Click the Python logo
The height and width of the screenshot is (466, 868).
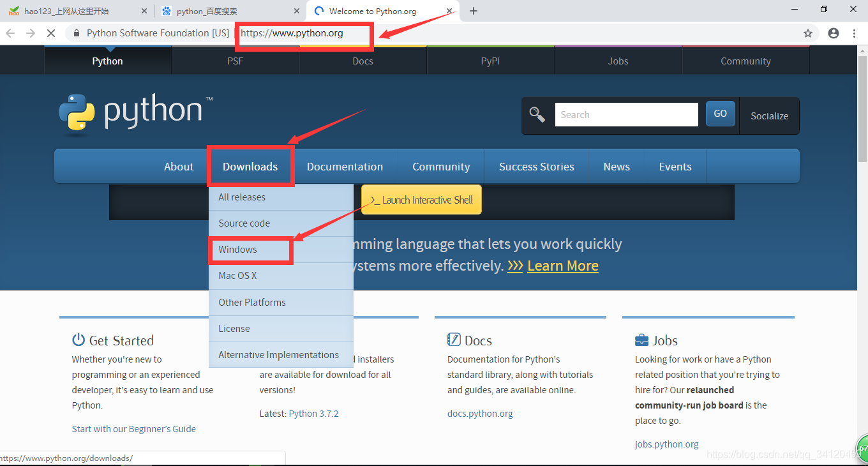click(x=135, y=114)
